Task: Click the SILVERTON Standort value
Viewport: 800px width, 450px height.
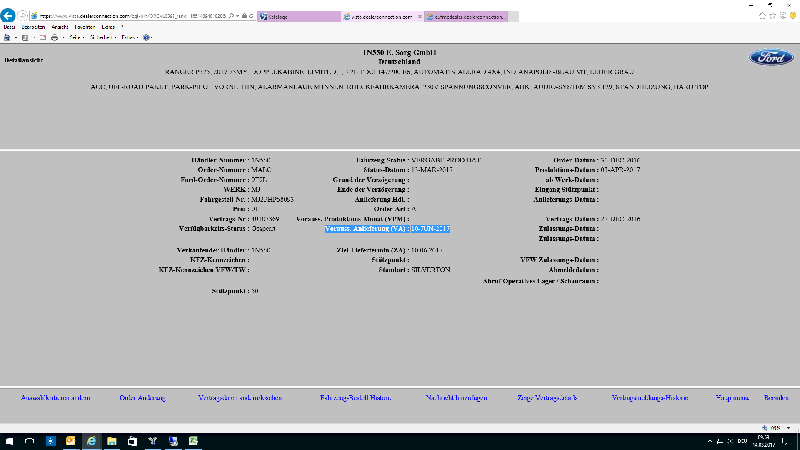Action: [431, 270]
